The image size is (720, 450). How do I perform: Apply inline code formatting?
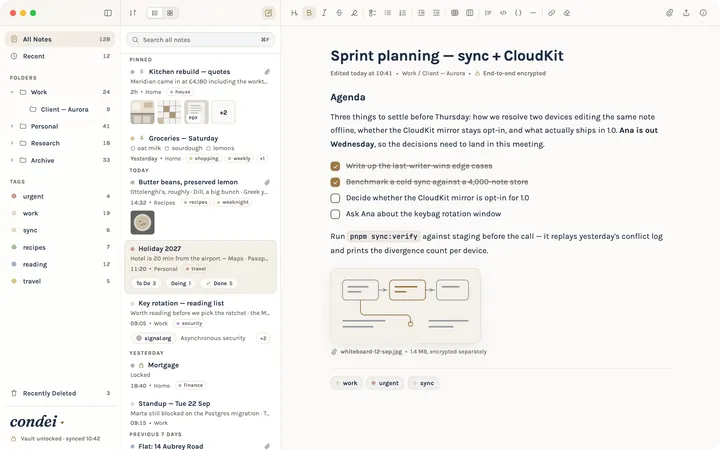(503, 13)
